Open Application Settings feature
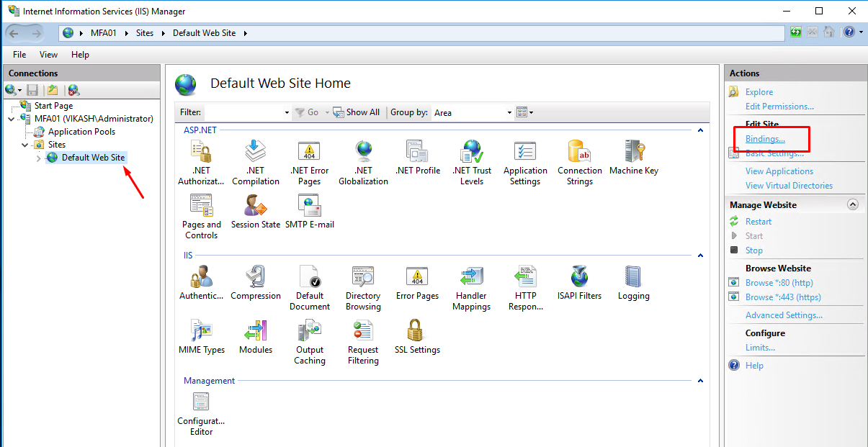The height and width of the screenshot is (447, 868). (525, 162)
